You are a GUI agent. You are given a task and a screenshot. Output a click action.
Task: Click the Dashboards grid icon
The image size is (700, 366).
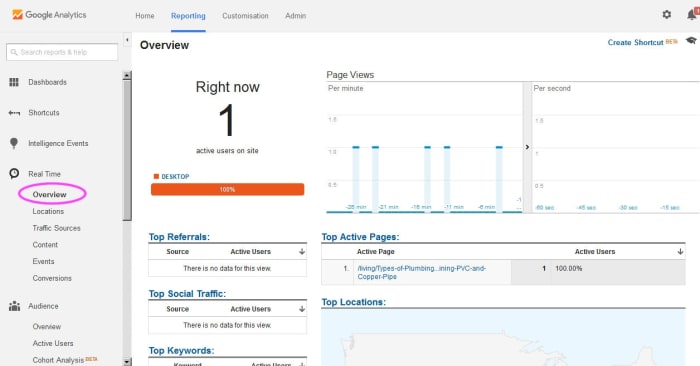(x=14, y=82)
